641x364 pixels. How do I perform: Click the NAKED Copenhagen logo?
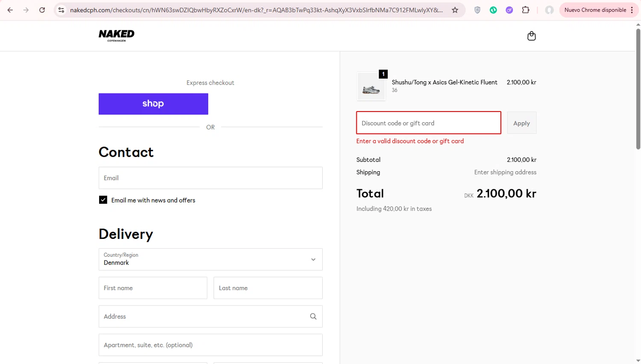pos(116,35)
